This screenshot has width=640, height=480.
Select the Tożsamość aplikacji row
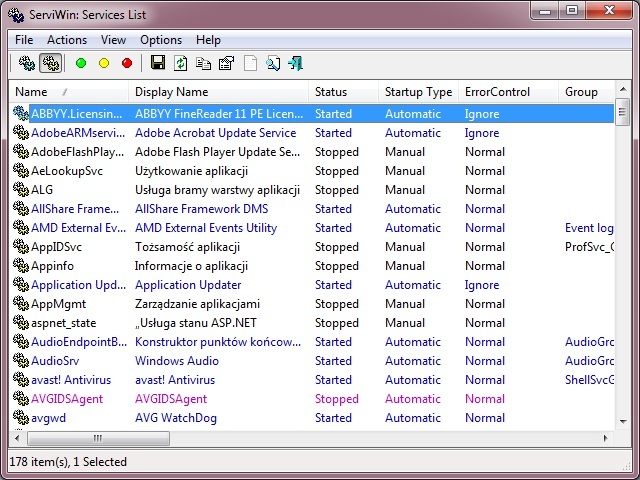313,247
